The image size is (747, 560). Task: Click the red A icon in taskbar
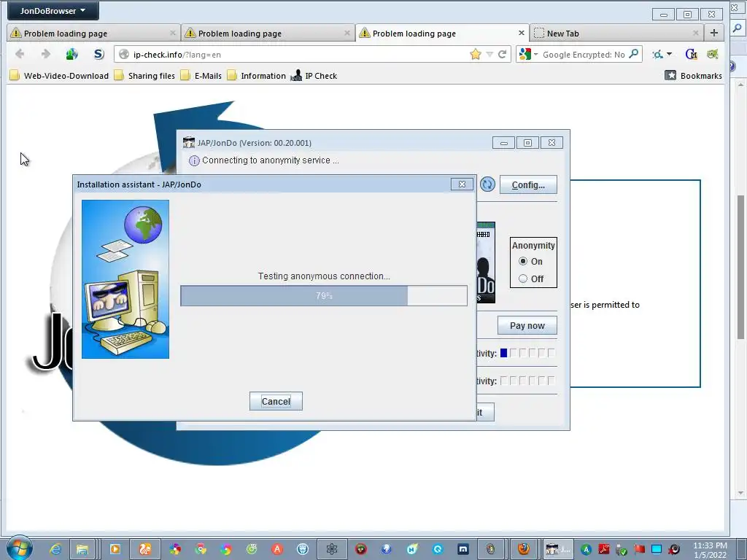click(277, 549)
